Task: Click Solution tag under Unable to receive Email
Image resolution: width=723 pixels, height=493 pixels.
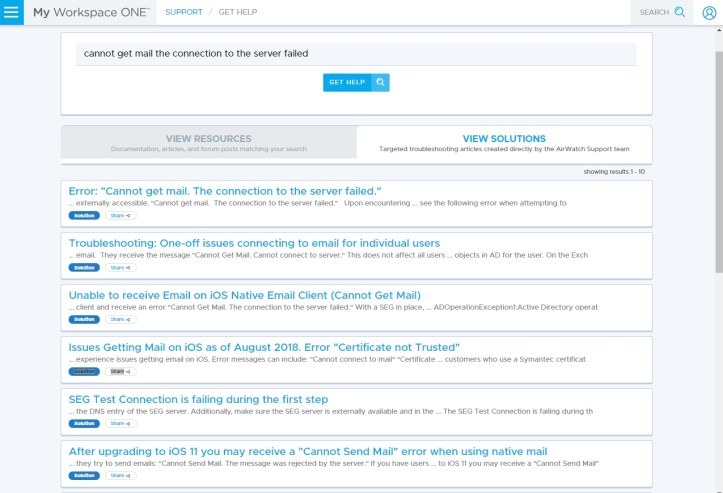Action: (84, 319)
